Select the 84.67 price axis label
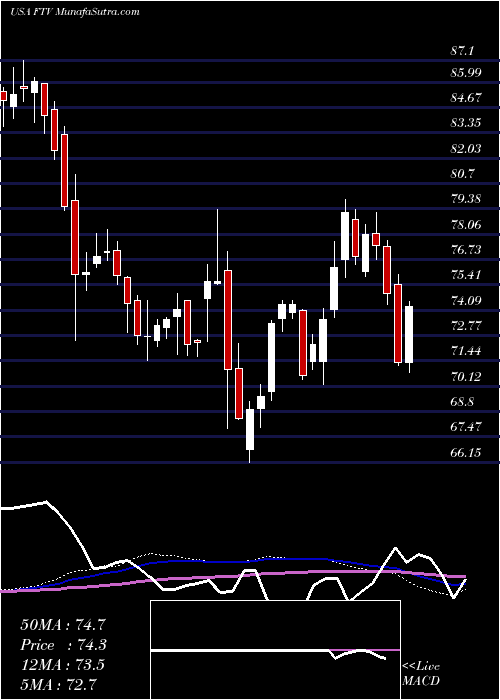The height and width of the screenshot is (700, 500). pos(467,97)
